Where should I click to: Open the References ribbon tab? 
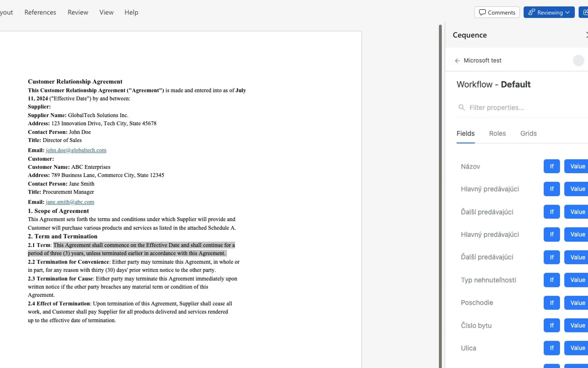[40, 12]
